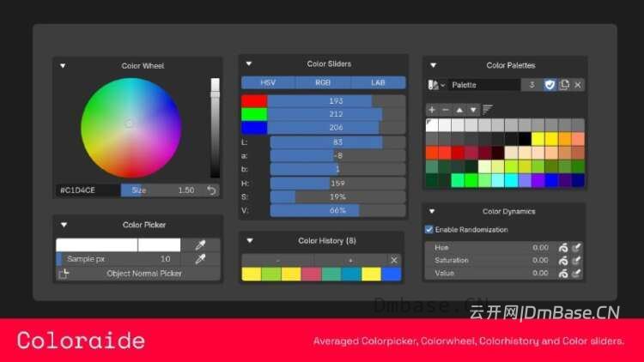The height and width of the screenshot is (362, 644).
Task: Toggle the LAB sliders tab
Action: point(379,82)
